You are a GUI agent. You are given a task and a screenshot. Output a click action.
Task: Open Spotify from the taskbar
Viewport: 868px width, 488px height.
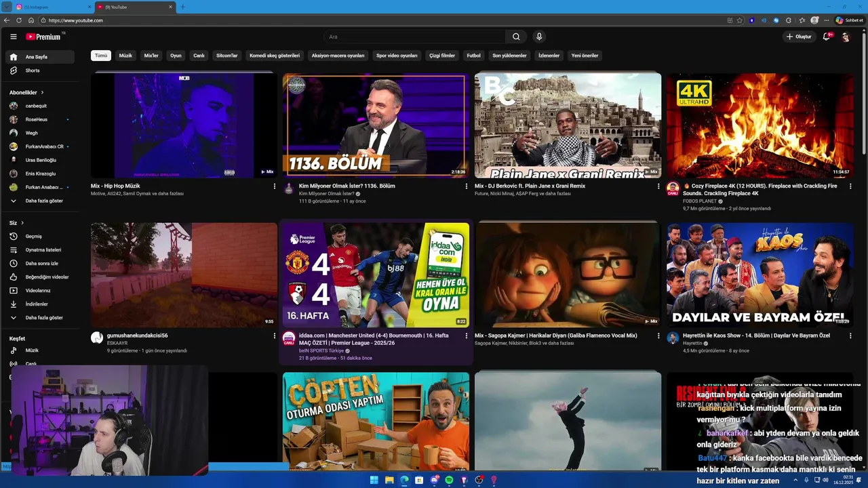tap(449, 480)
